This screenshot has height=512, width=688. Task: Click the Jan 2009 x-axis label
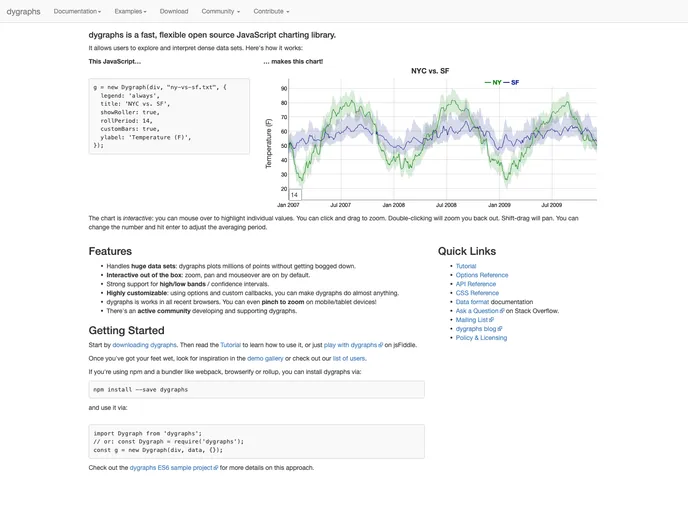(x=499, y=205)
